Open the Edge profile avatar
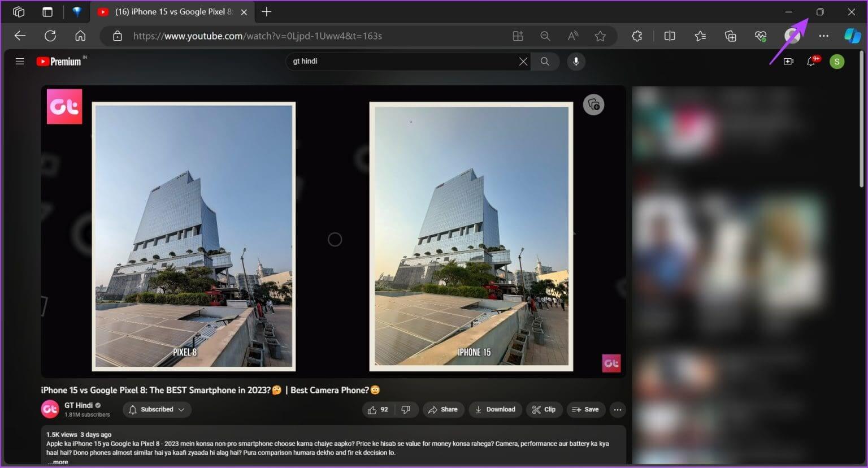Viewport: 868px width, 468px height. tap(792, 36)
